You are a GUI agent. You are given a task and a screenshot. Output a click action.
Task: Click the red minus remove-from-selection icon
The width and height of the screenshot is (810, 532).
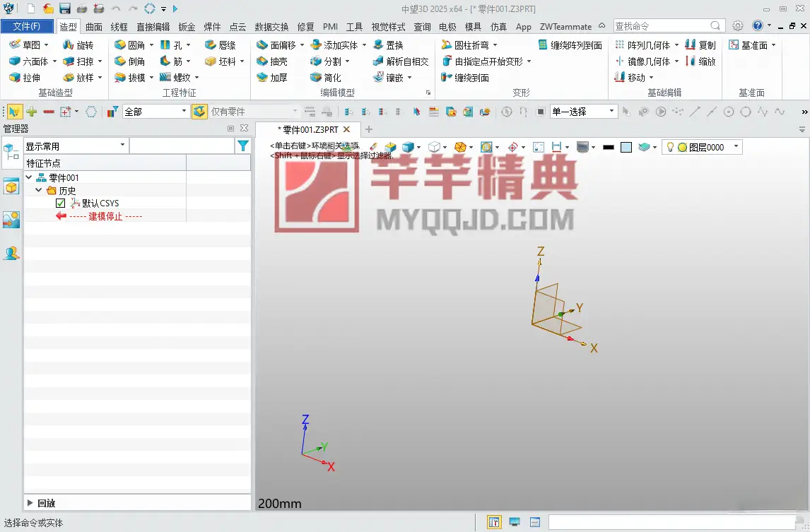point(49,112)
